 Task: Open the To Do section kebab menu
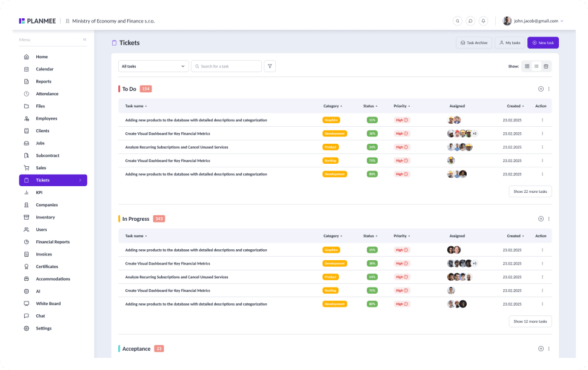[x=549, y=89]
